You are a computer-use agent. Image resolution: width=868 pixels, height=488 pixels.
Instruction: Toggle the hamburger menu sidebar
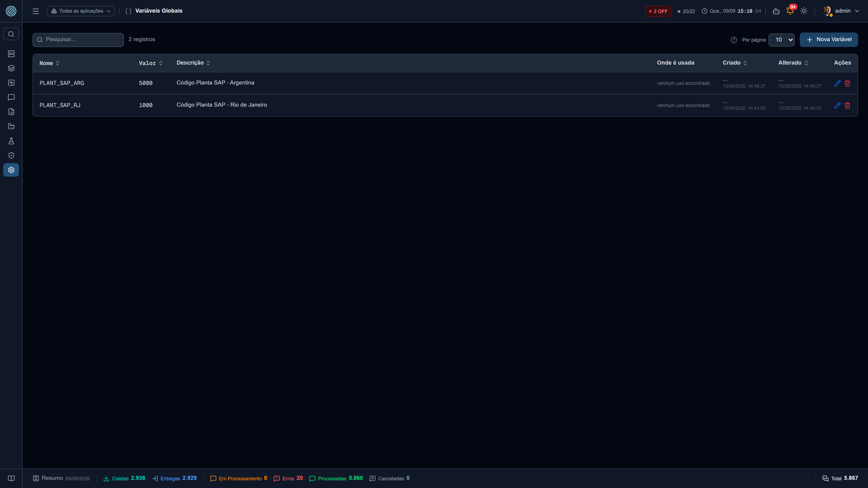(36, 11)
